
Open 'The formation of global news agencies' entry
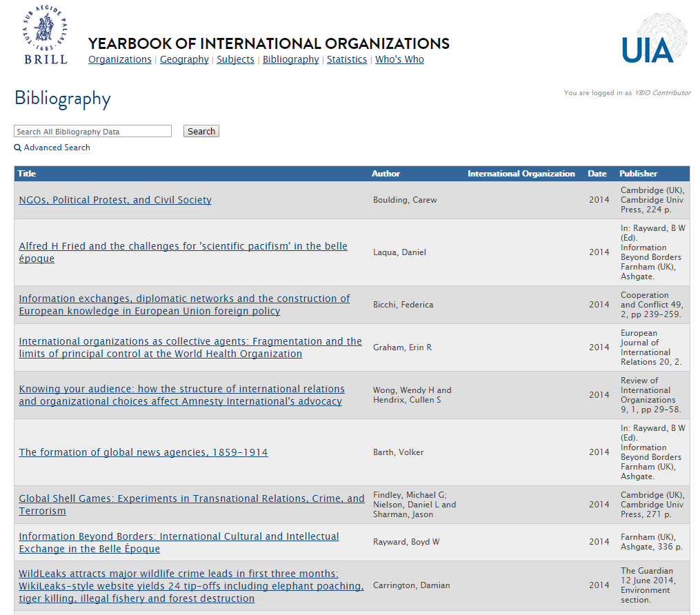143,452
